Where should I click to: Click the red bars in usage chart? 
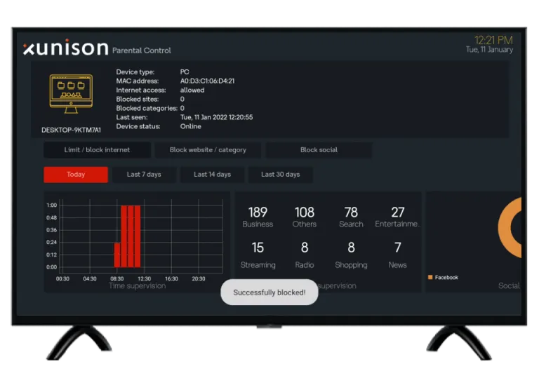(x=127, y=236)
